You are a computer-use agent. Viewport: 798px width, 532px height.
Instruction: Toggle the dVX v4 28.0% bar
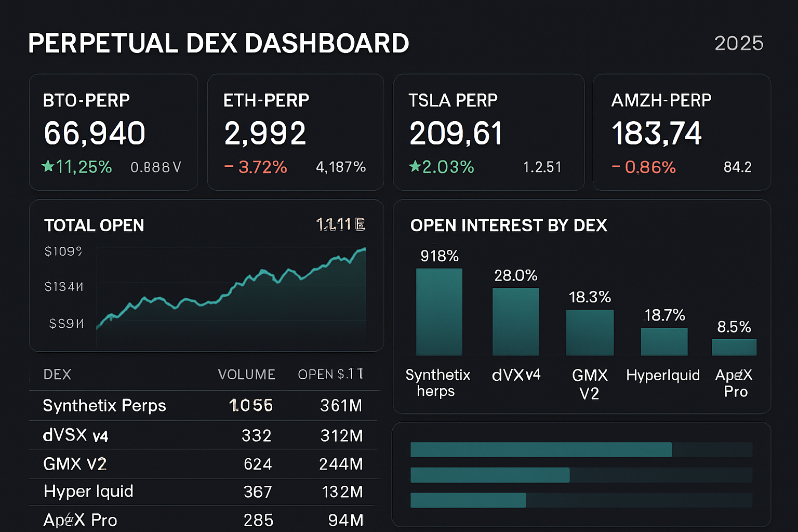tap(515, 320)
